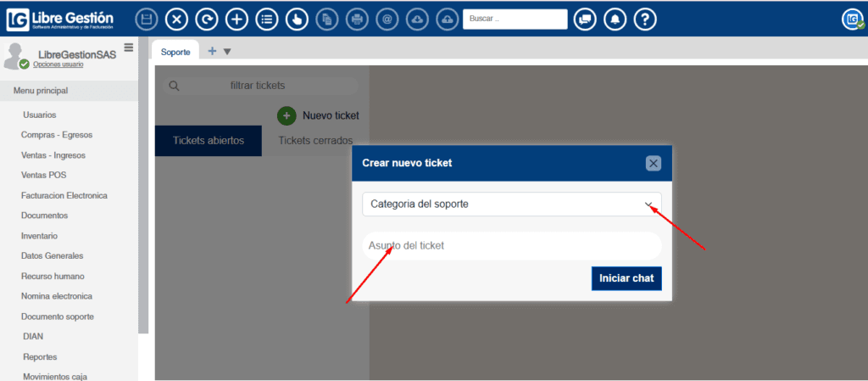The width and height of the screenshot is (868, 381).
Task: Open the notifications bell icon
Action: pos(615,19)
